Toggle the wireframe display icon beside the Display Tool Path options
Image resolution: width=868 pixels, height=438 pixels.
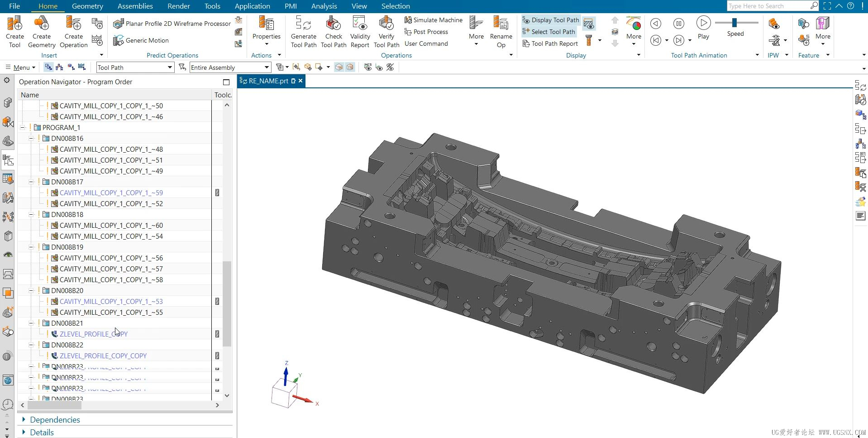point(589,24)
